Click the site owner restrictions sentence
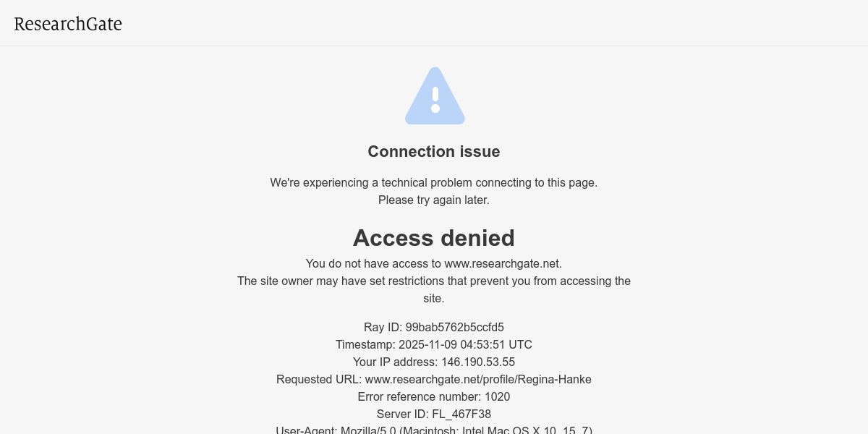The height and width of the screenshot is (434, 868). click(x=434, y=289)
